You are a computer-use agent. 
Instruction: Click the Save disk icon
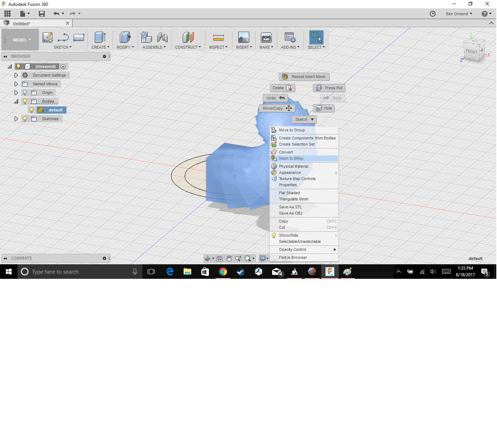click(42, 14)
